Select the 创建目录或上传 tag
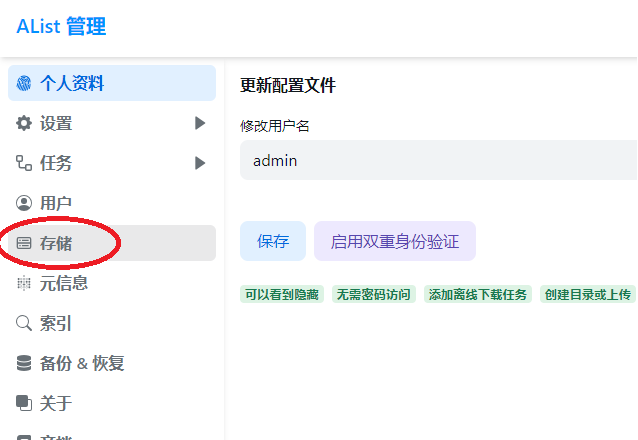The height and width of the screenshot is (440, 638). coord(587,294)
